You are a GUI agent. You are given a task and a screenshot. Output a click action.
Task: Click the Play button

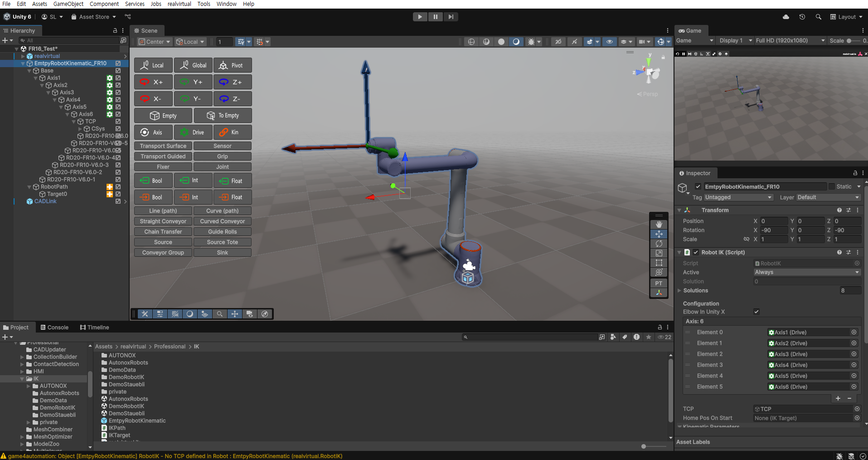click(x=420, y=17)
